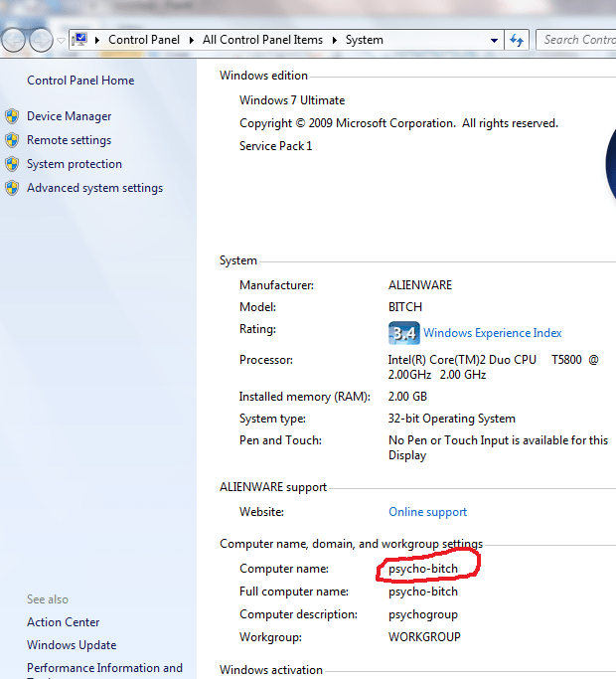This screenshot has height=679, width=616.
Task: Click the shield icon beside System protection
Action: click(x=12, y=164)
